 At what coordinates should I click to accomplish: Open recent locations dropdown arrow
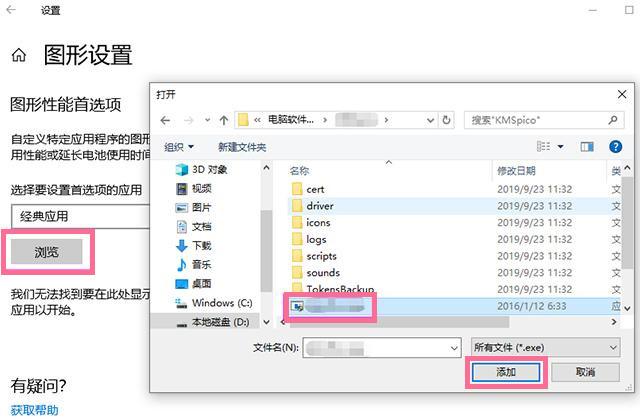pos(208,120)
